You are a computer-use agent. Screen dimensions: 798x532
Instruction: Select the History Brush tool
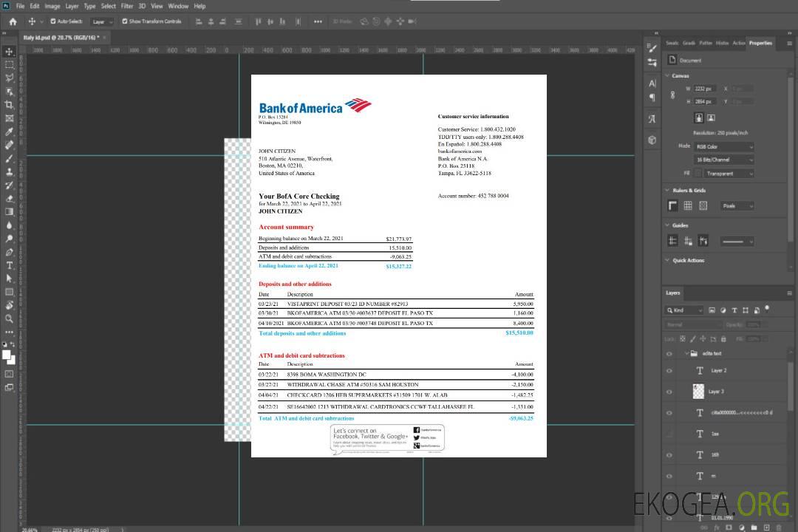coord(9,185)
